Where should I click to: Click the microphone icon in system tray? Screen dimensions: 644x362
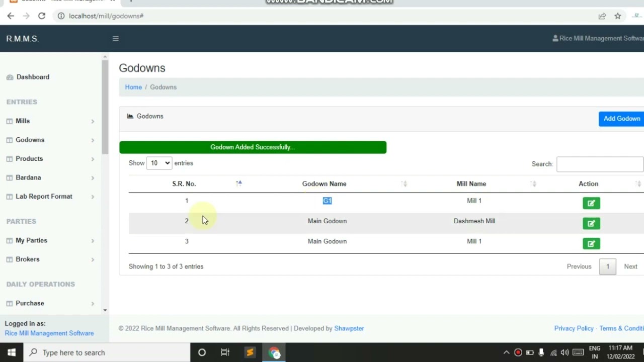pyautogui.click(x=541, y=352)
